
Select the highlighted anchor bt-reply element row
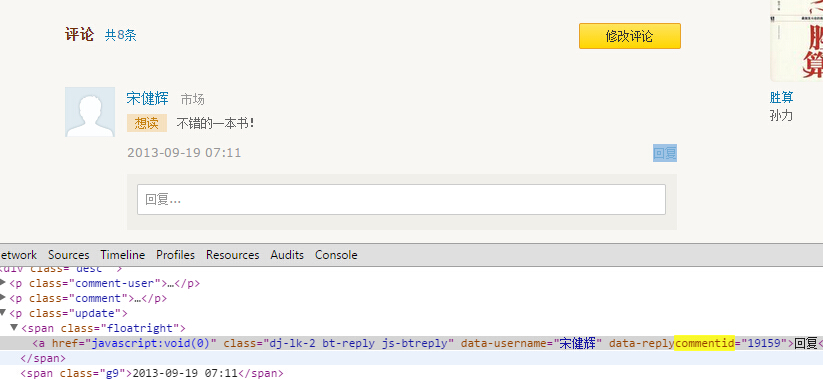[x=412, y=343]
